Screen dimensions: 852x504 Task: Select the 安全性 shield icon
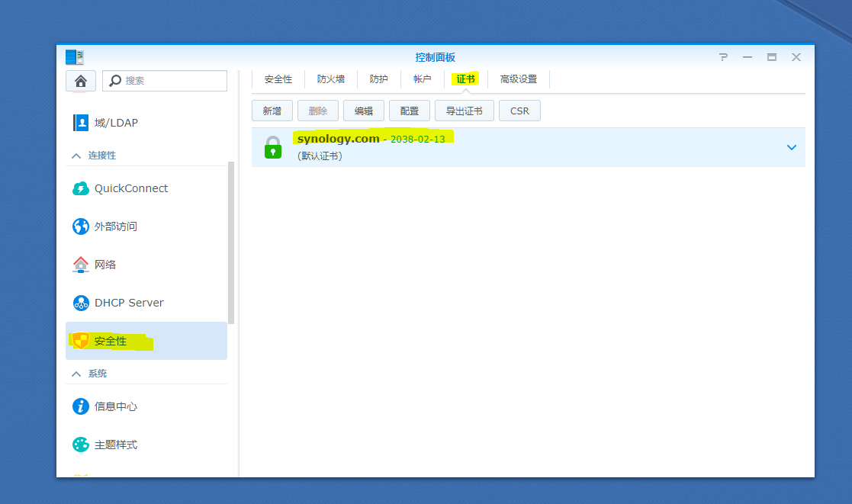tap(81, 341)
